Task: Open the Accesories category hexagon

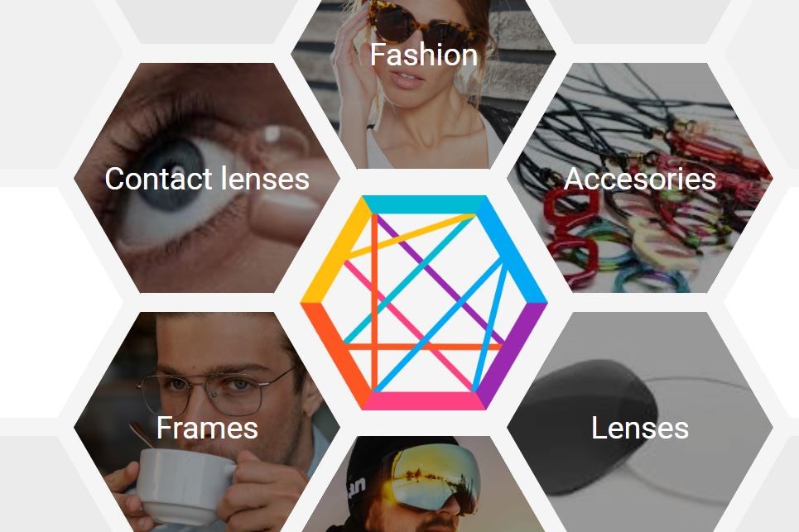Action: [640, 178]
